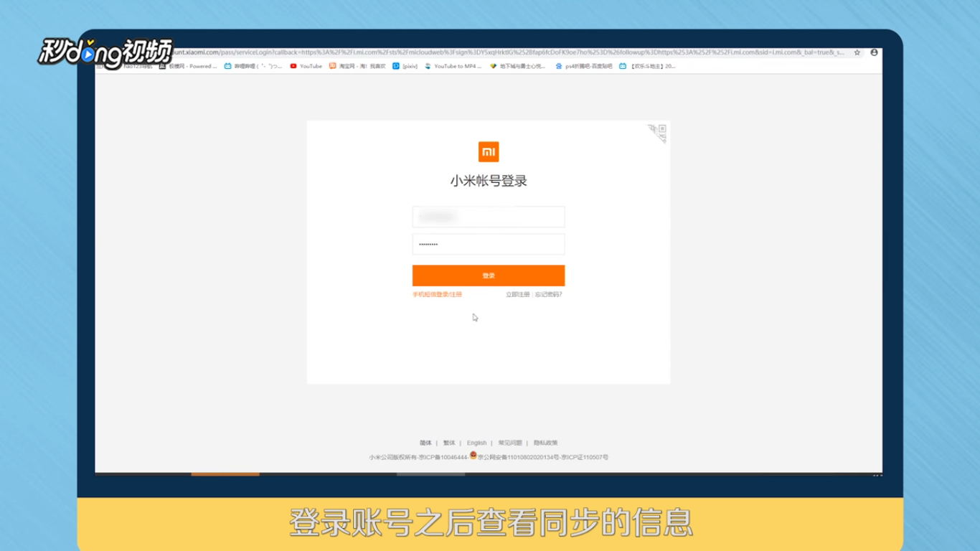Open the 欢乐斗地主 bookmark
This screenshot has height=551, width=980.
tap(647, 66)
